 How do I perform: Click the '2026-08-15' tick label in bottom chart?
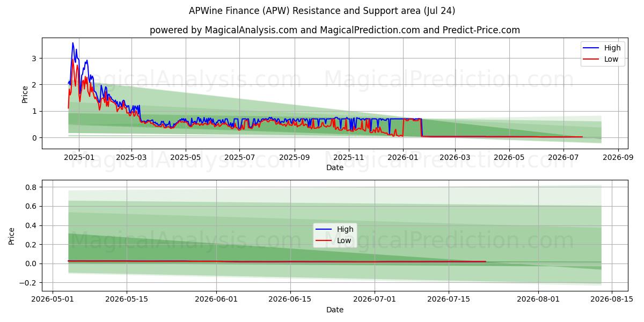611,300
